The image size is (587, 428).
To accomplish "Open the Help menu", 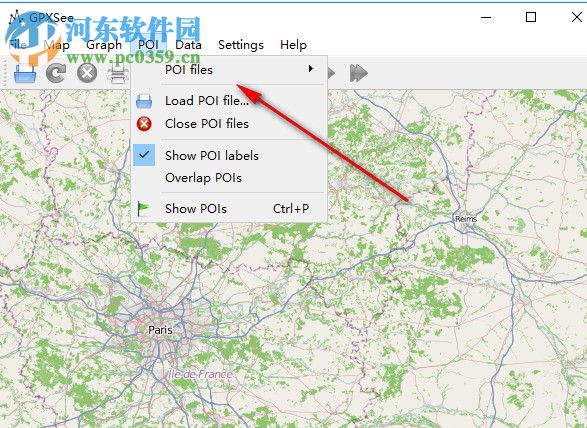I will pyautogui.click(x=293, y=45).
